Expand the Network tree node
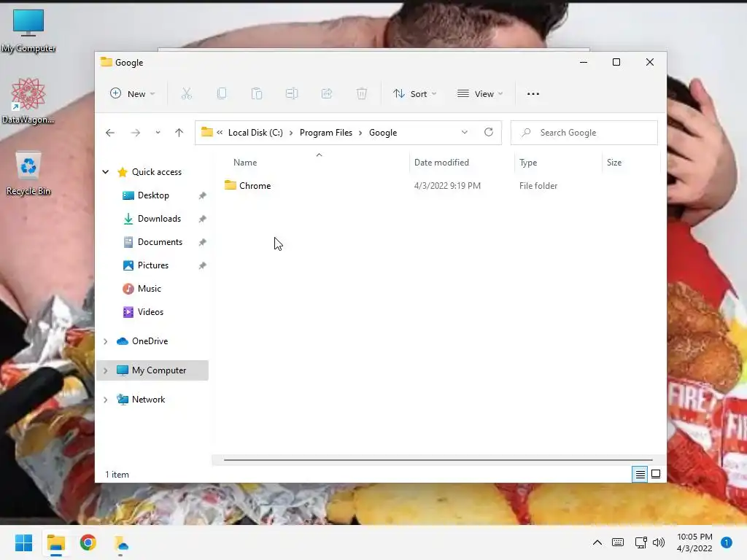747x560 pixels. pos(106,400)
